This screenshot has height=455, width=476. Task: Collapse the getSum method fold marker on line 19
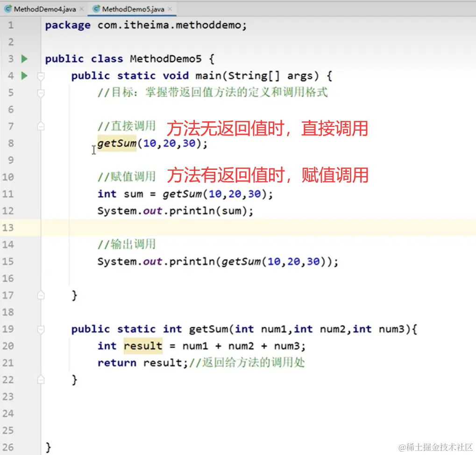pos(41,329)
